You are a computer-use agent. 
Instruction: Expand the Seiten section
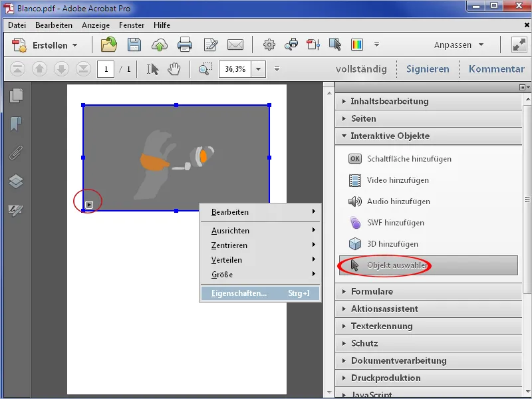point(428,119)
